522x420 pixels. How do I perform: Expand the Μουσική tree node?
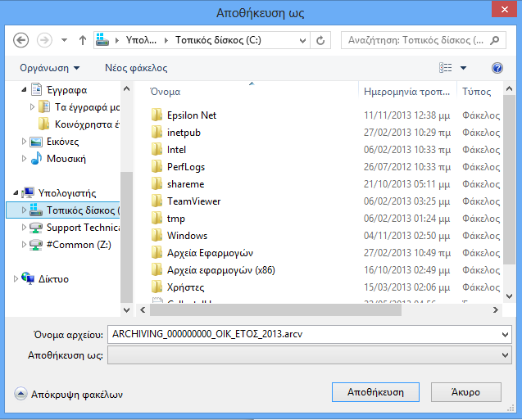tap(24, 159)
